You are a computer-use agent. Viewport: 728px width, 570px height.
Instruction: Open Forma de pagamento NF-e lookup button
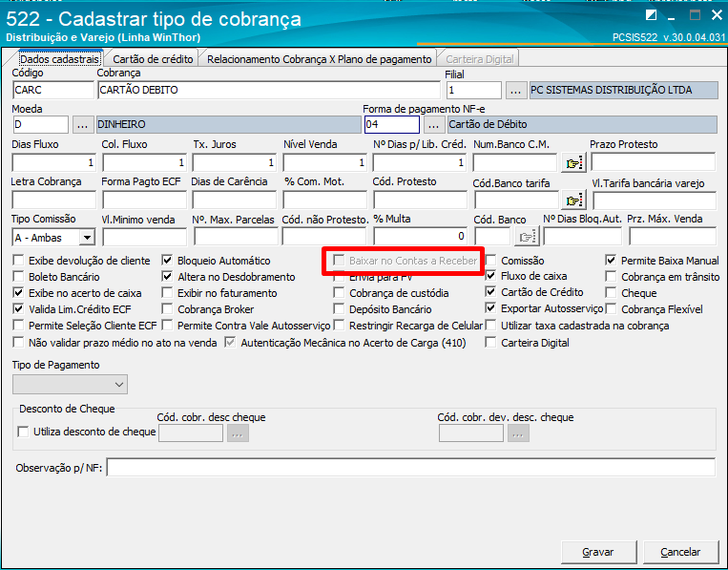433,124
